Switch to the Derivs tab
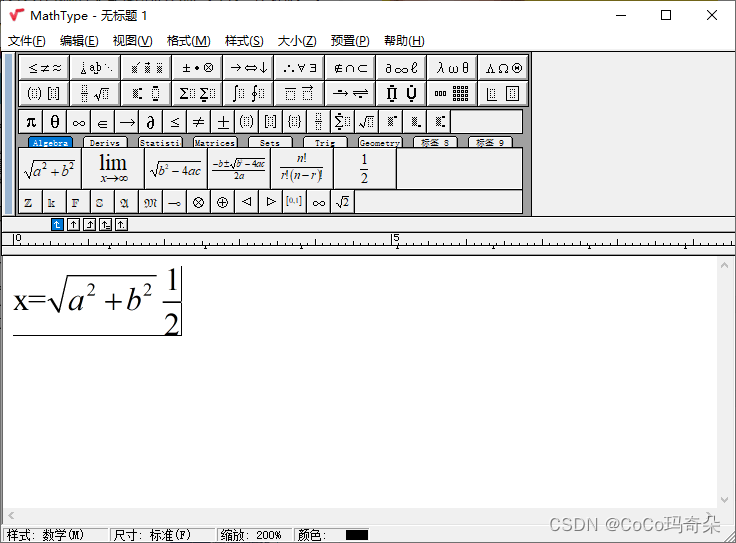 click(x=105, y=142)
